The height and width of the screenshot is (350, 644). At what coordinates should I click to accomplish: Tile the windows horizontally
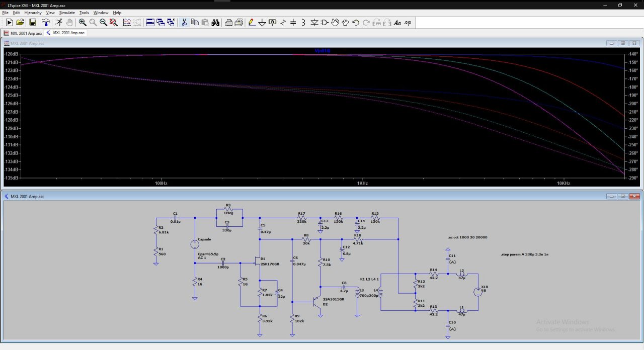point(150,23)
